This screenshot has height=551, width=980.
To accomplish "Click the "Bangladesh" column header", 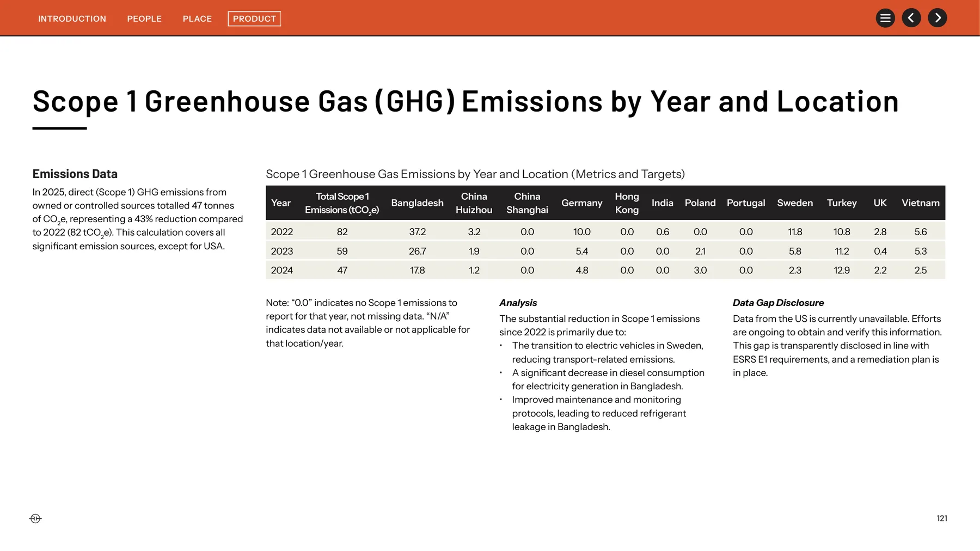I will [x=418, y=203].
